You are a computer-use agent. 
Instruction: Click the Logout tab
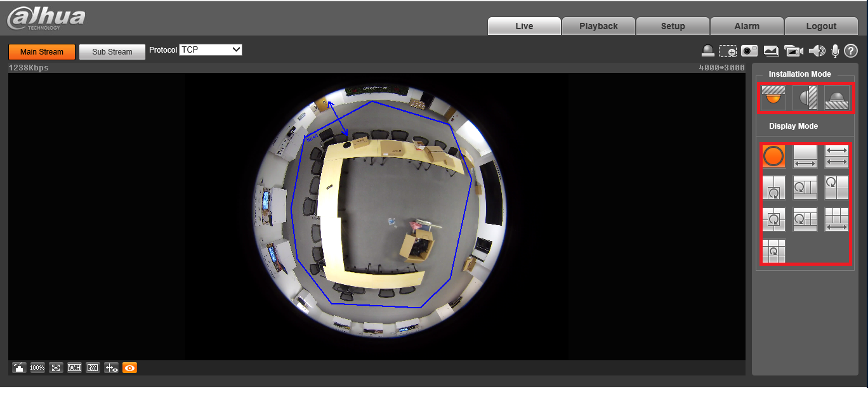click(x=821, y=26)
